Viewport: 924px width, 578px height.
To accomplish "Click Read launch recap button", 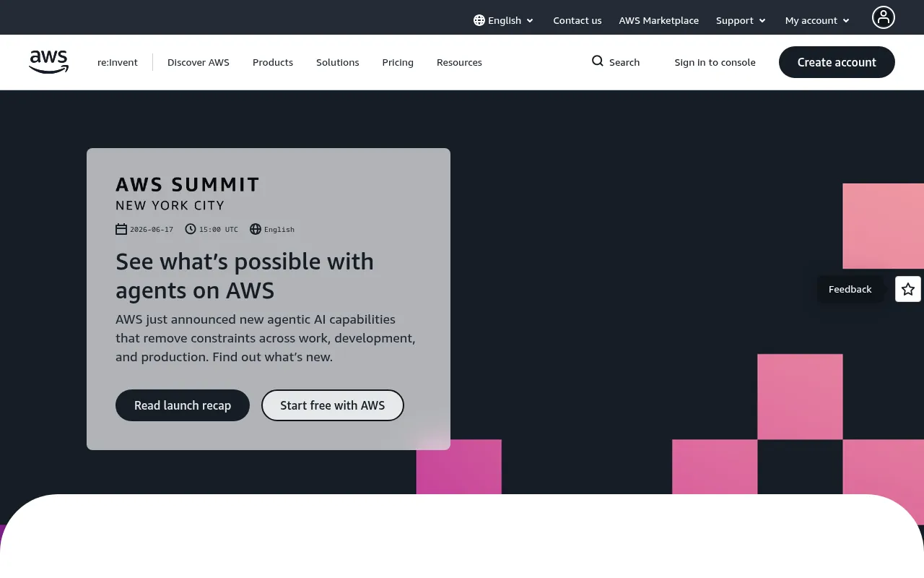I will click(183, 405).
